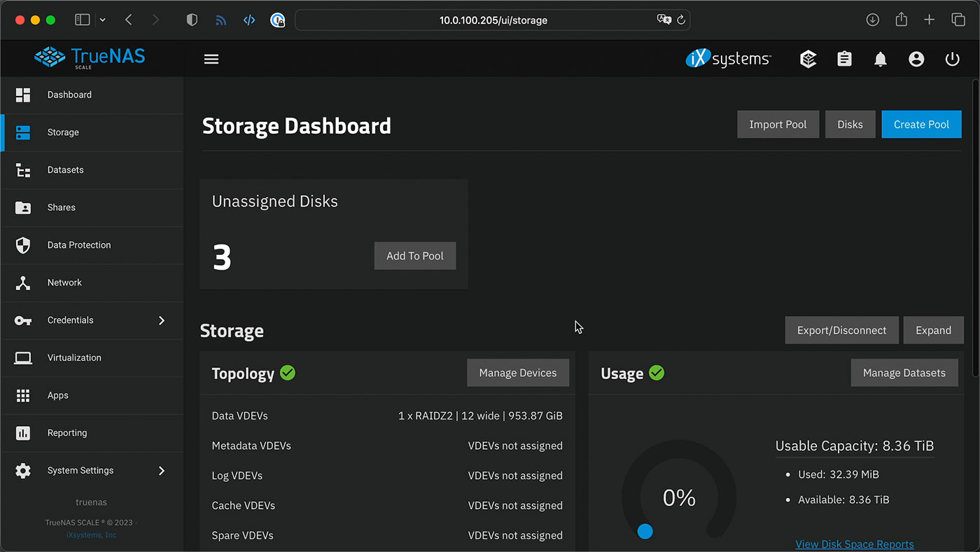The image size is (980, 552).
Task: Click the Usage green status checkmark
Action: point(657,373)
